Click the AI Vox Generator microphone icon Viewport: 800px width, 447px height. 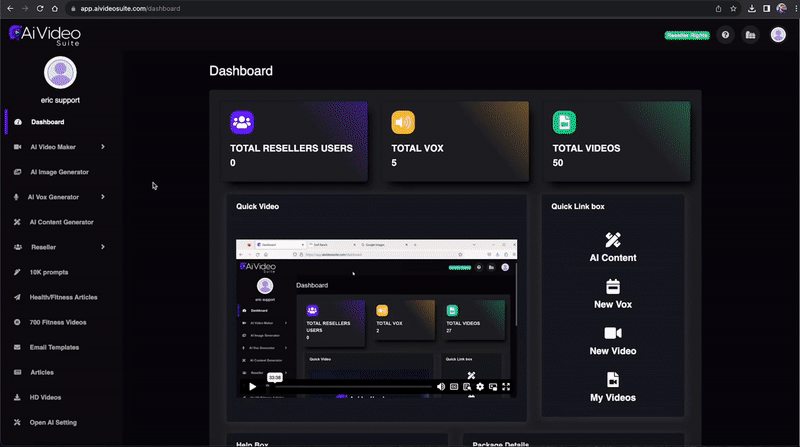(16, 197)
